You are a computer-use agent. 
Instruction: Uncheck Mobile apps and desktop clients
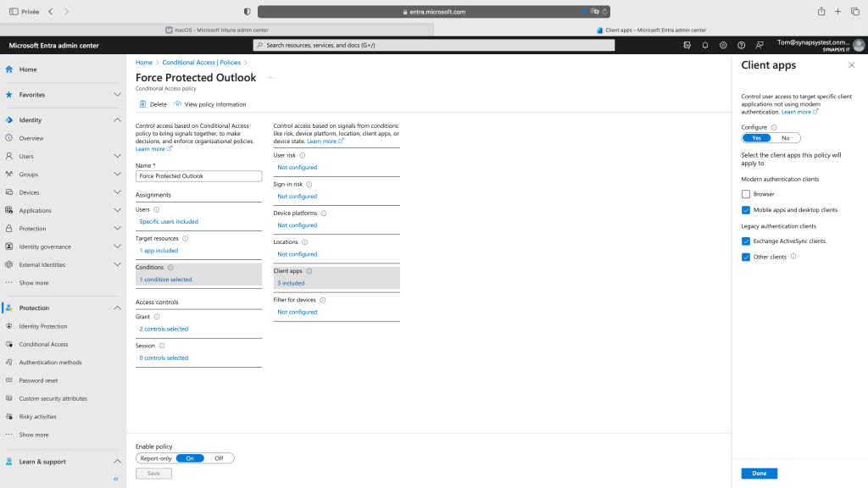click(746, 210)
